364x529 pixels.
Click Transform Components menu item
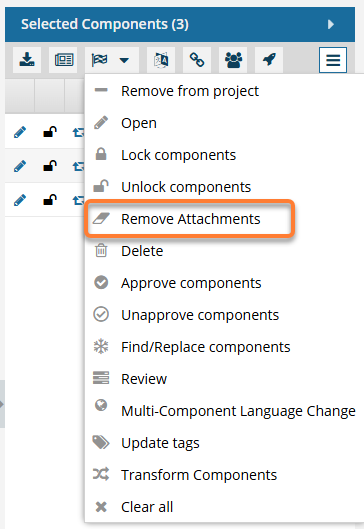tap(199, 475)
